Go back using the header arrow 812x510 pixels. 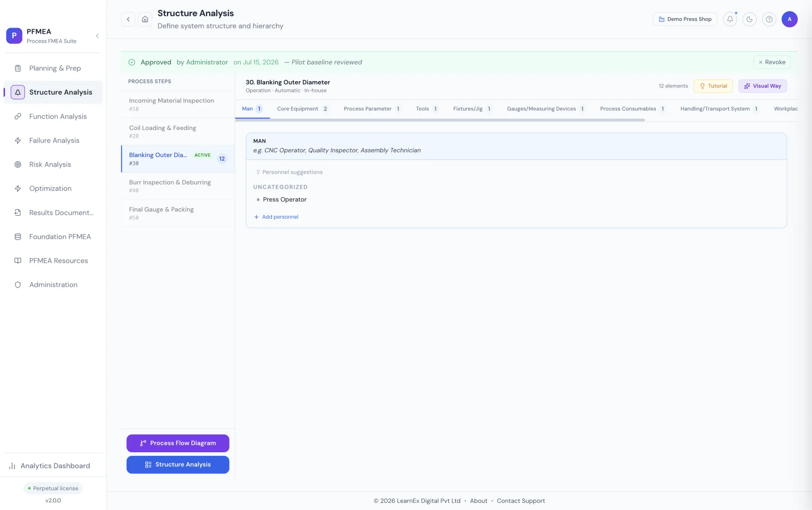(x=128, y=19)
